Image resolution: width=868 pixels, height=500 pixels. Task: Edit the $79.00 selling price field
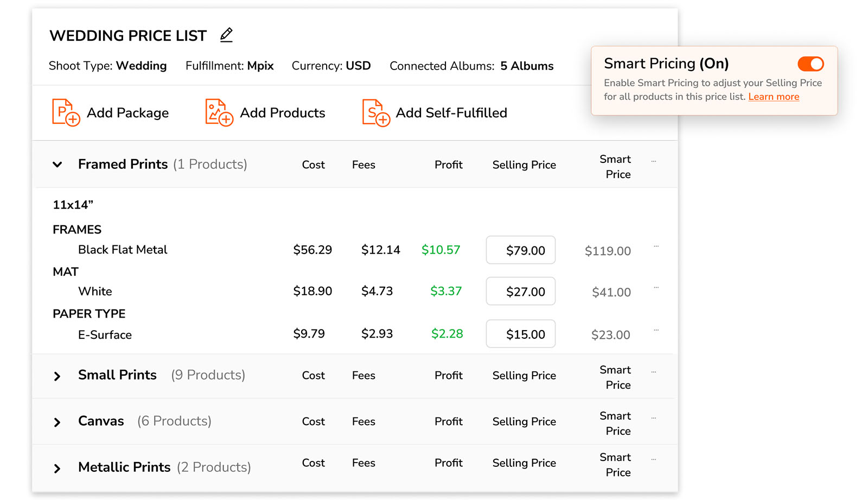520,250
